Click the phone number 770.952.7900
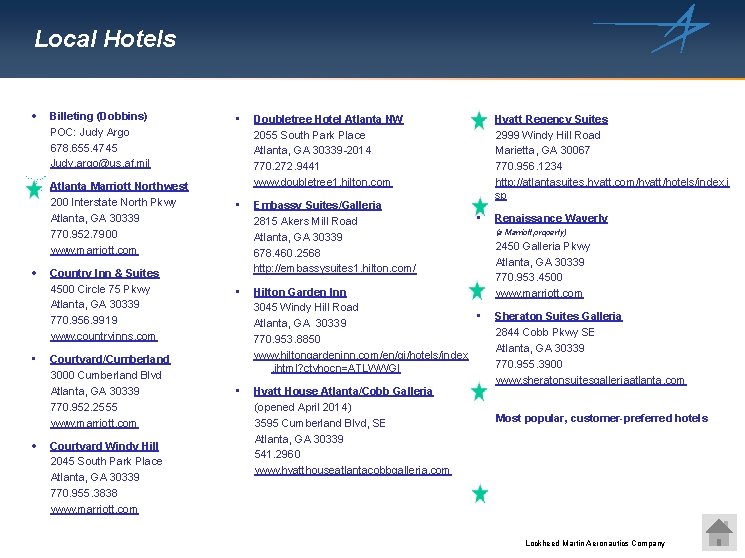 (x=84, y=234)
